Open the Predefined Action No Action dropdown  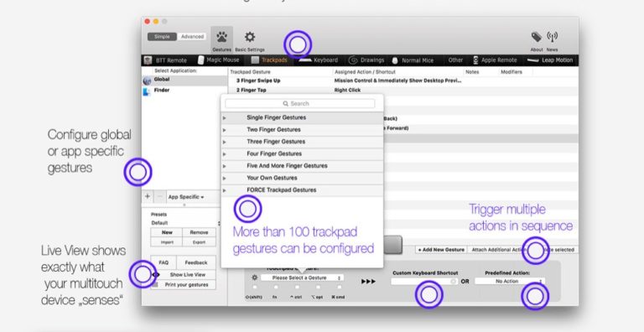point(510,281)
